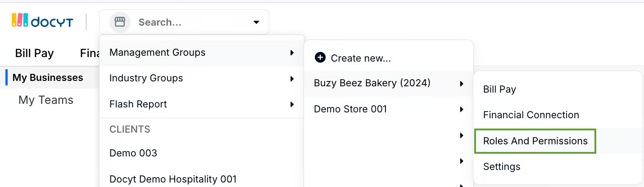Select Buzy Beez Bakery (2024)

pos(372,83)
